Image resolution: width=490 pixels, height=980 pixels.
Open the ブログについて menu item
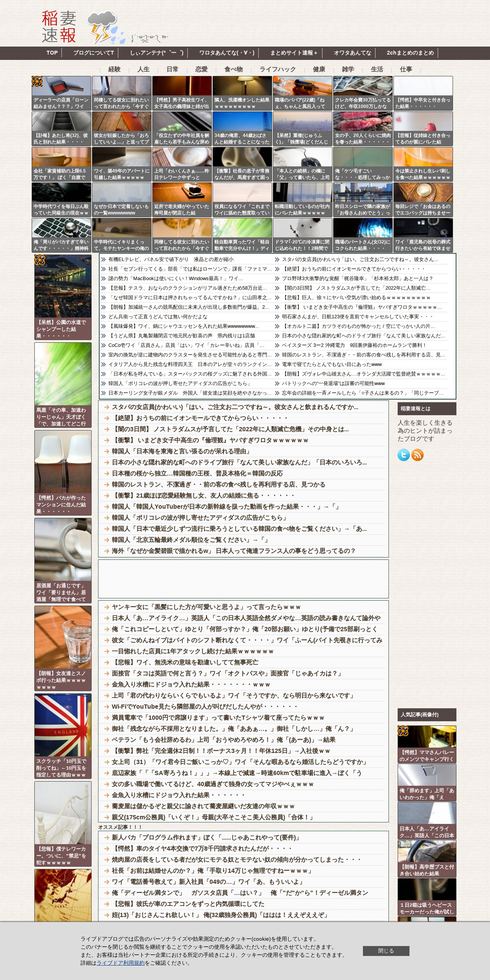coord(93,53)
